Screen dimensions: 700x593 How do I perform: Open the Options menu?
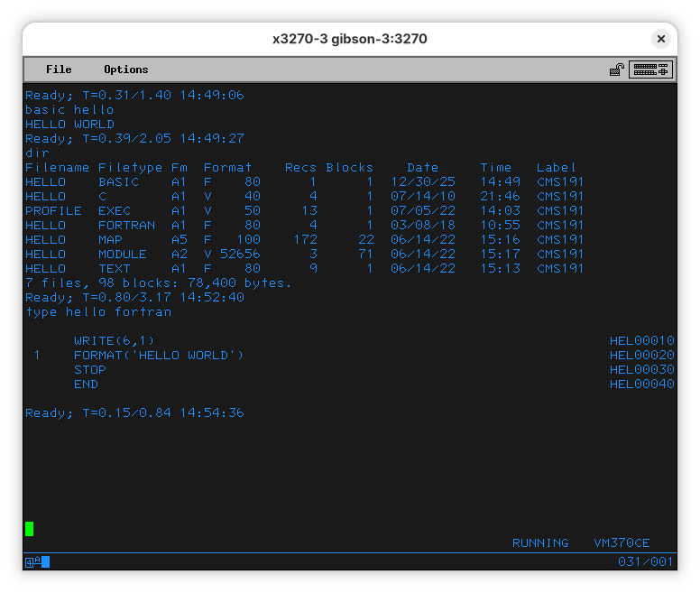125,69
